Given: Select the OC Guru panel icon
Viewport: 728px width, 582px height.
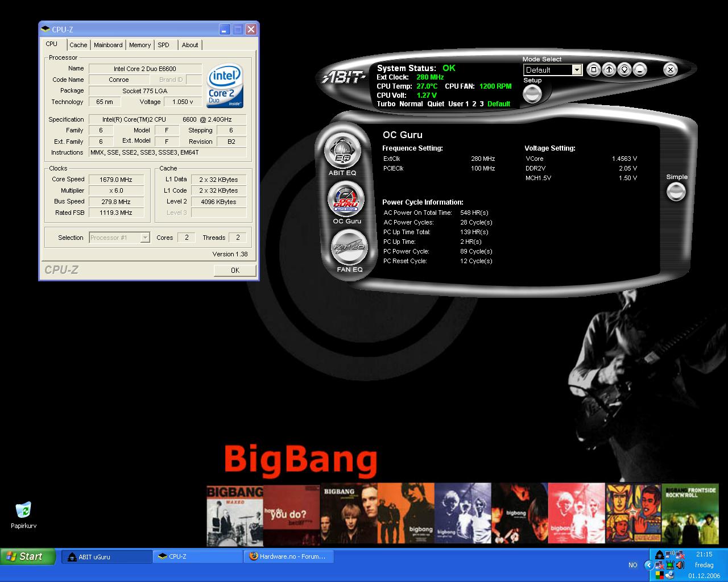Looking at the screenshot, I should click(346, 199).
